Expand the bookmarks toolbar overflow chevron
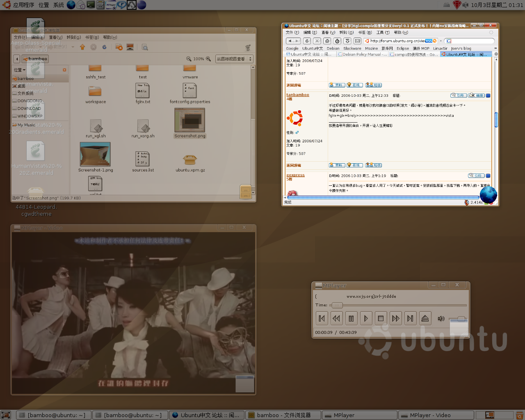 point(495,48)
